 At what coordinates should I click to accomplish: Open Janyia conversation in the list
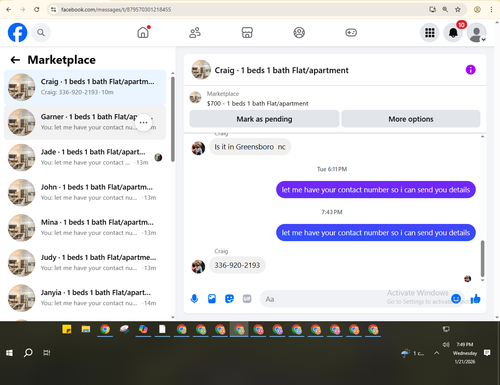coord(85,298)
